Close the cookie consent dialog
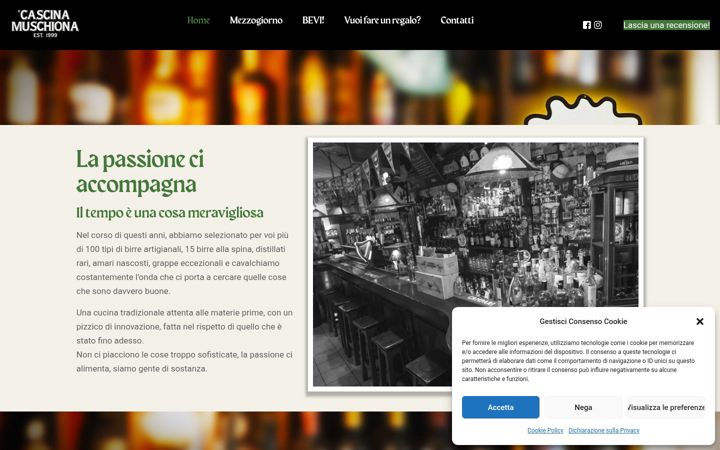 click(700, 321)
